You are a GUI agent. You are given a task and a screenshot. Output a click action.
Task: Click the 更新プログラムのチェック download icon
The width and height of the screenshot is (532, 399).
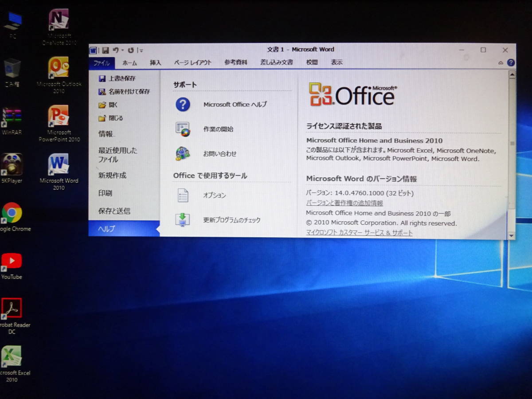(x=183, y=219)
